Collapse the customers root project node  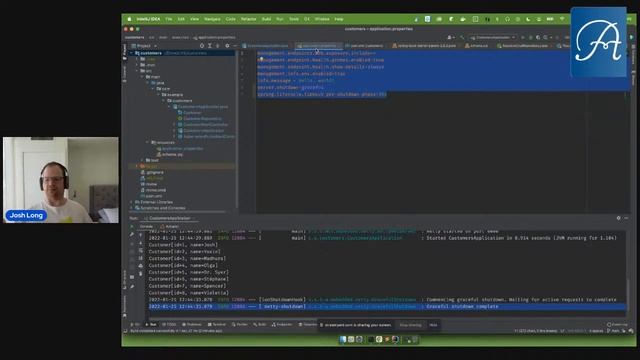point(131,53)
